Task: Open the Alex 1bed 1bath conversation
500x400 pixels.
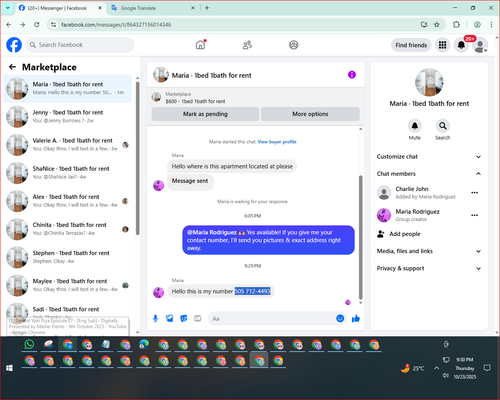Action: pyautogui.click(x=67, y=201)
